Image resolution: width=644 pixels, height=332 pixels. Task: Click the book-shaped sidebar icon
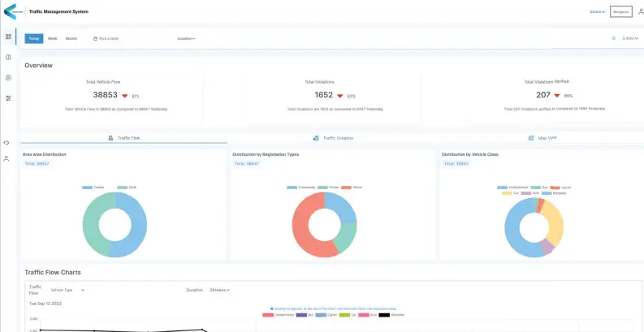7,57
